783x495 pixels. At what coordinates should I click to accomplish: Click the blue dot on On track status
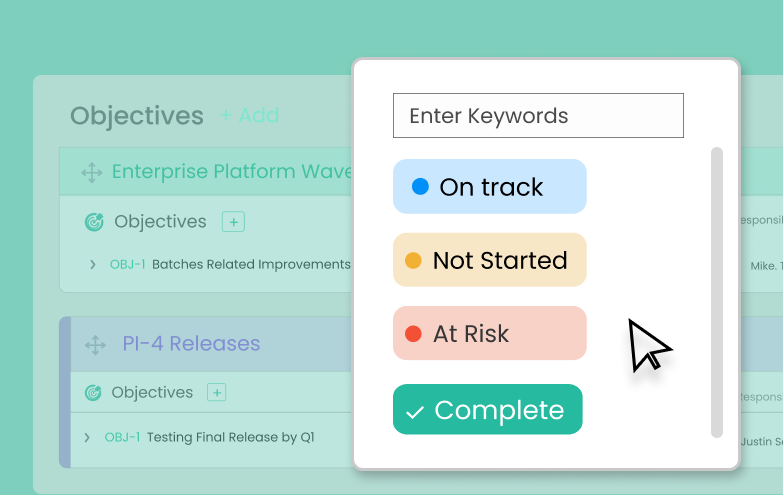coord(420,187)
